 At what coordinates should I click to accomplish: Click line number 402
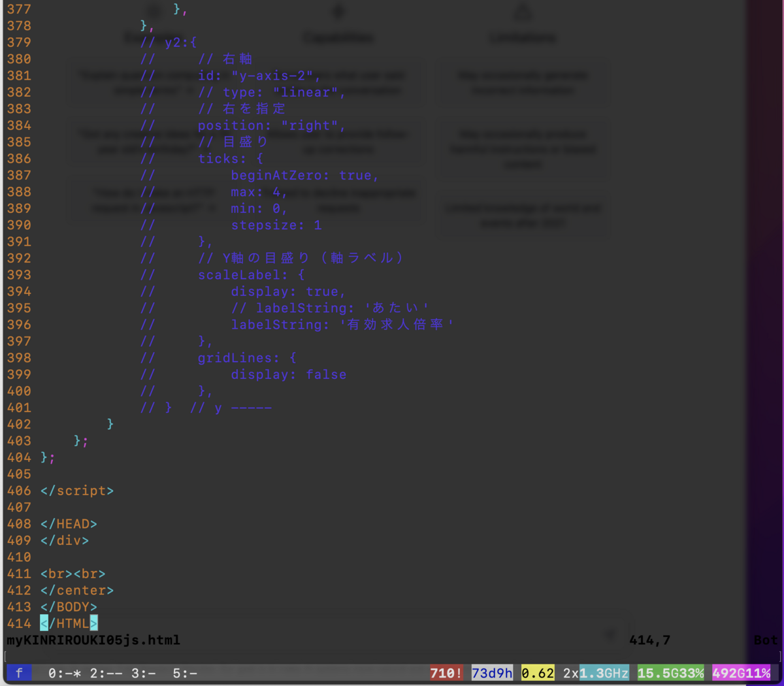(x=19, y=424)
